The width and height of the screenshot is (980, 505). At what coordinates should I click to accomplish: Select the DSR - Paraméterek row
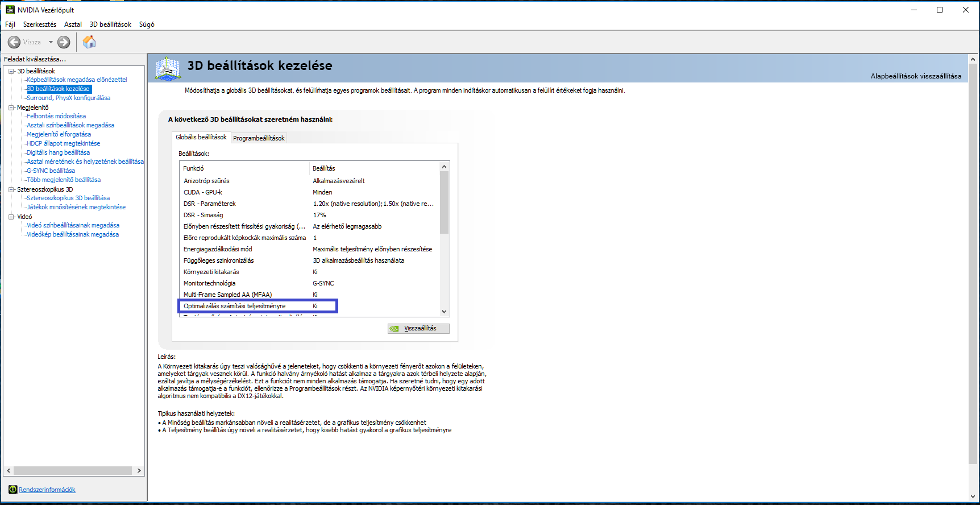coord(310,204)
